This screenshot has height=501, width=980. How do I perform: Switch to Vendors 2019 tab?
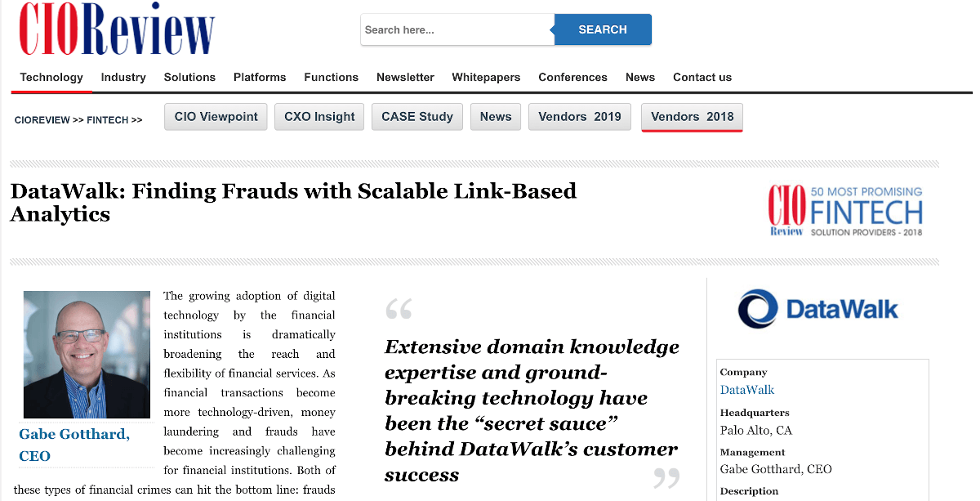580,117
